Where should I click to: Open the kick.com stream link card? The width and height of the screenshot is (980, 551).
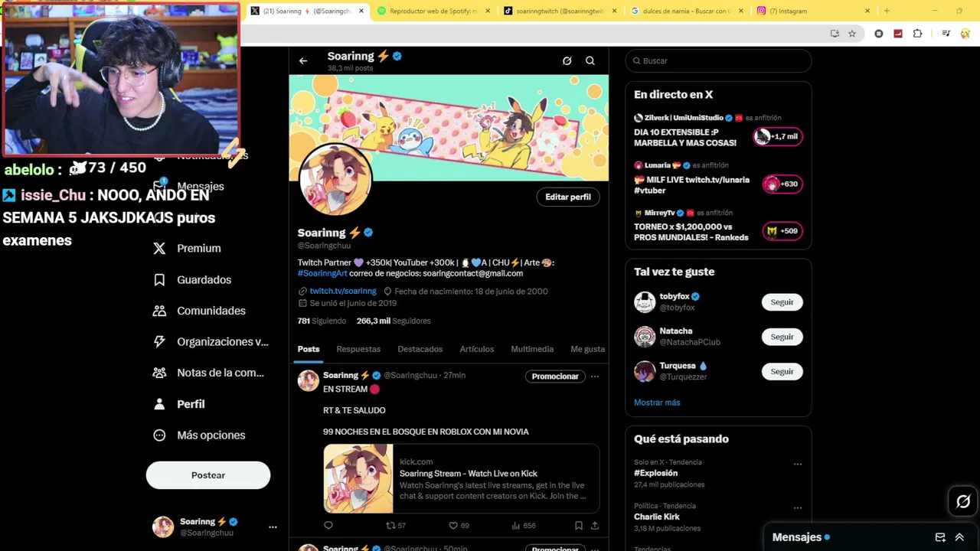click(461, 478)
